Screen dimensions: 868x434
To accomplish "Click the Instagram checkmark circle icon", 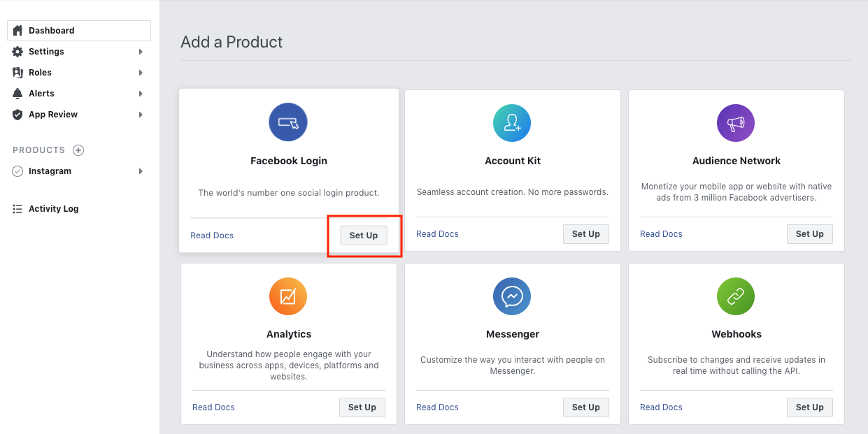I will pyautogui.click(x=18, y=171).
